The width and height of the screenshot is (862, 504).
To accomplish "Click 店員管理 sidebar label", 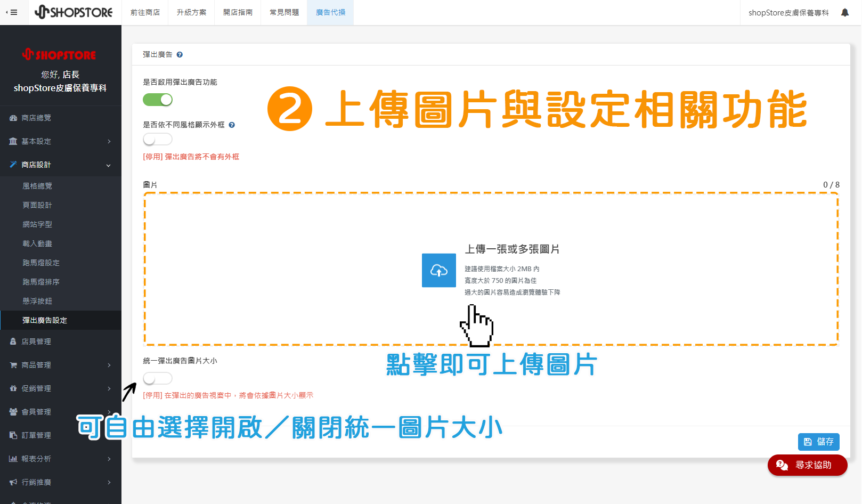I will pos(36,342).
